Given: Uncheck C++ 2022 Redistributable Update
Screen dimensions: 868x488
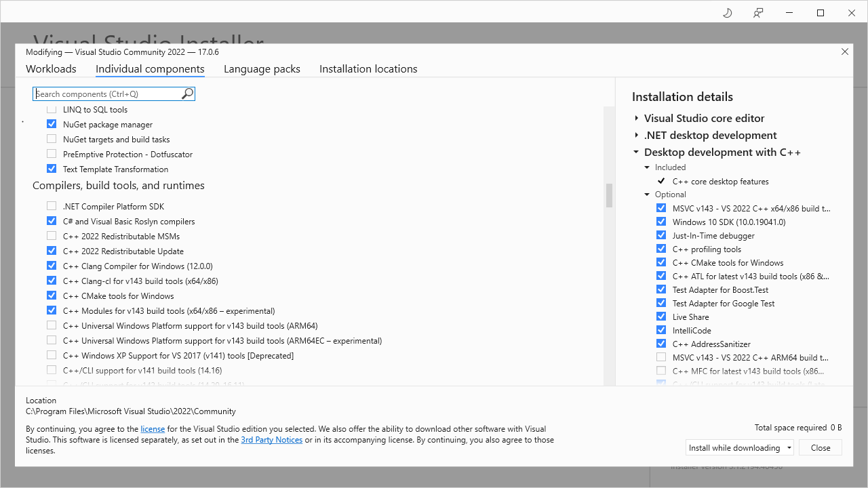Looking at the screenshot, I should pyautogui.click(x=52, y=251).
